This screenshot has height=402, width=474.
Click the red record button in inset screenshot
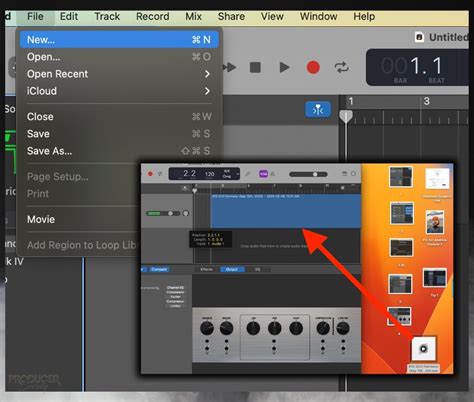click(x=150, y=174)
